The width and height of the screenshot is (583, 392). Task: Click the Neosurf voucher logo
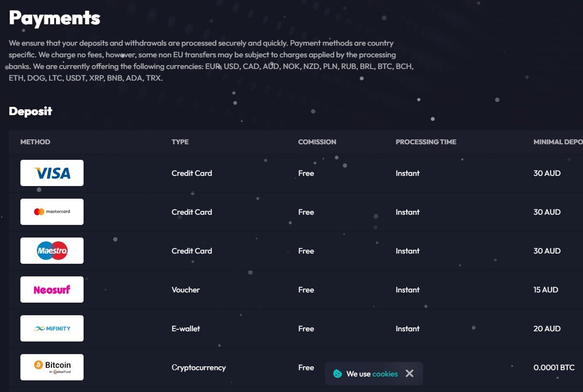[52, 290]
